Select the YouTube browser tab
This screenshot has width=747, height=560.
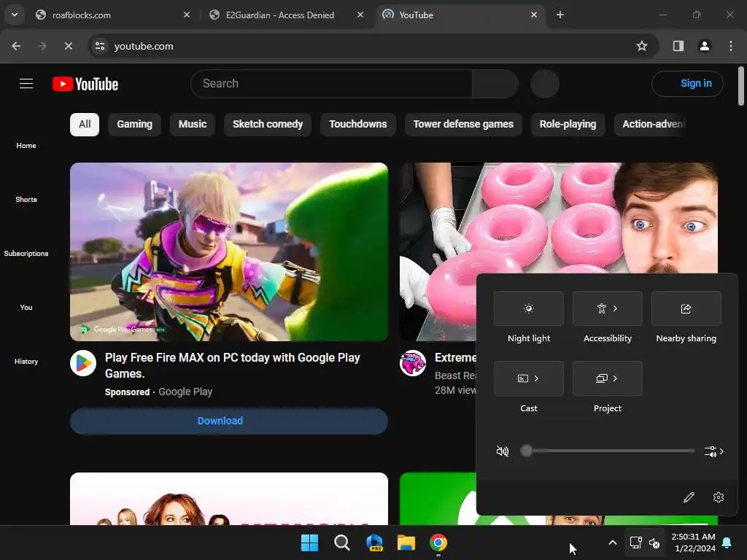460,15
